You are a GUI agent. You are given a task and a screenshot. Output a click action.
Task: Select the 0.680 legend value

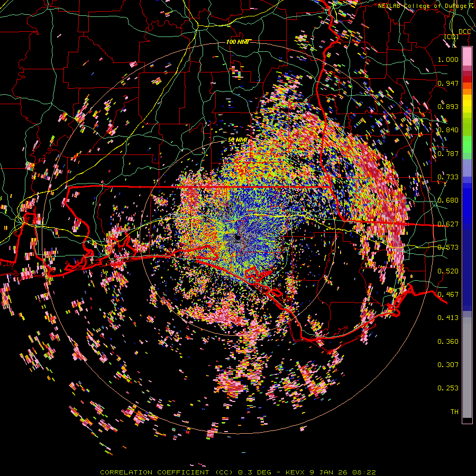[x=448, y=200]
